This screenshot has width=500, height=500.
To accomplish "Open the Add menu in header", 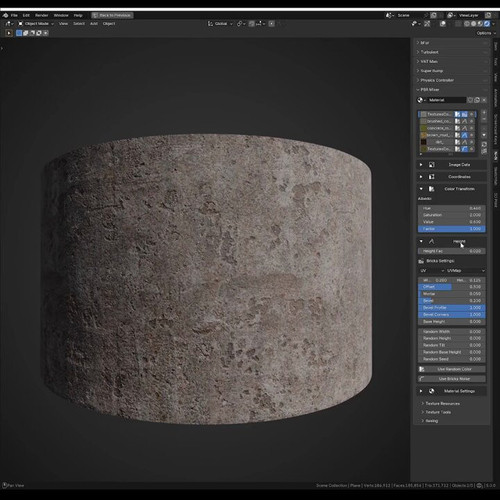I will point(94,24).
